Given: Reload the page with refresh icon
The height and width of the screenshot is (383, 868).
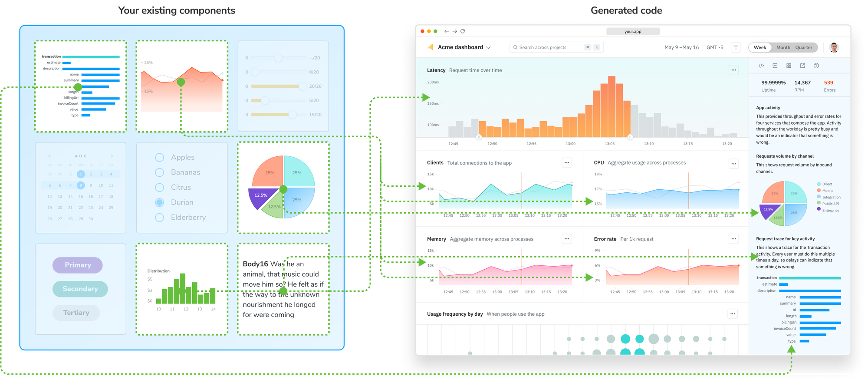Looking at the screenshot, I should coord(463,31).
